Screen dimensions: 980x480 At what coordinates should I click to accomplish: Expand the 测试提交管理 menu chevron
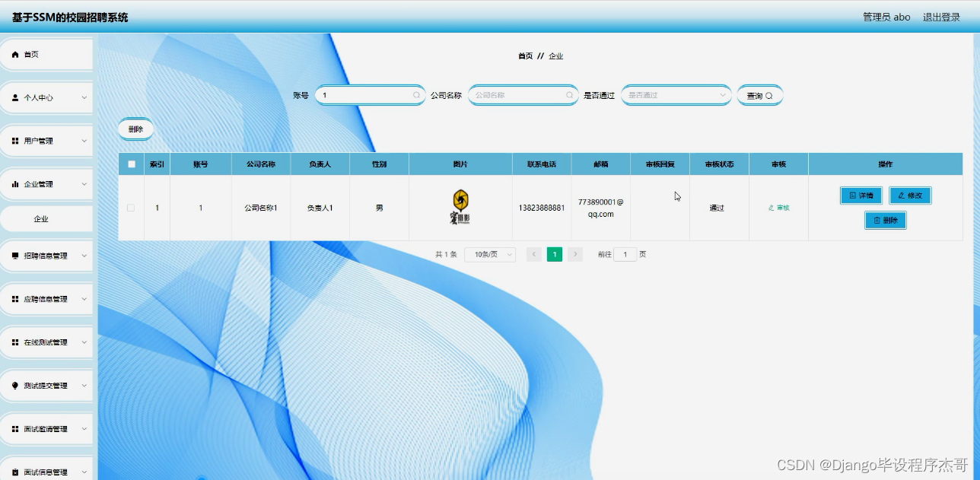(x=84, y=386)
